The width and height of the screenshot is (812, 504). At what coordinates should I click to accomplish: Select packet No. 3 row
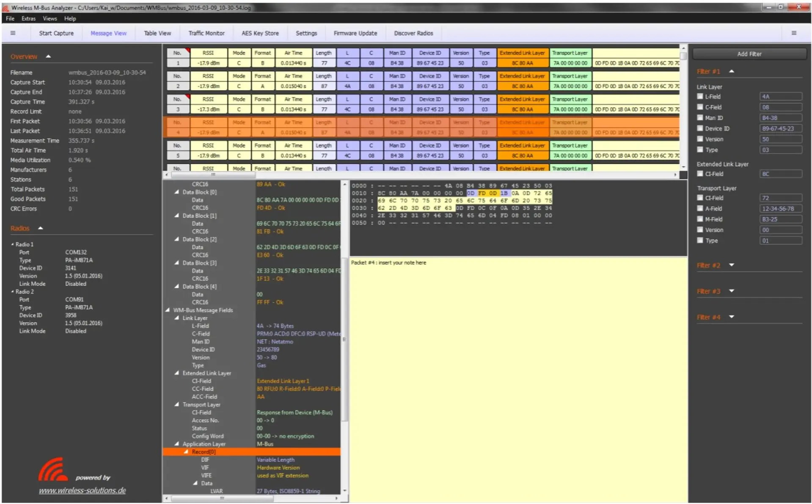pyautogui.click(x=423, y=104)
